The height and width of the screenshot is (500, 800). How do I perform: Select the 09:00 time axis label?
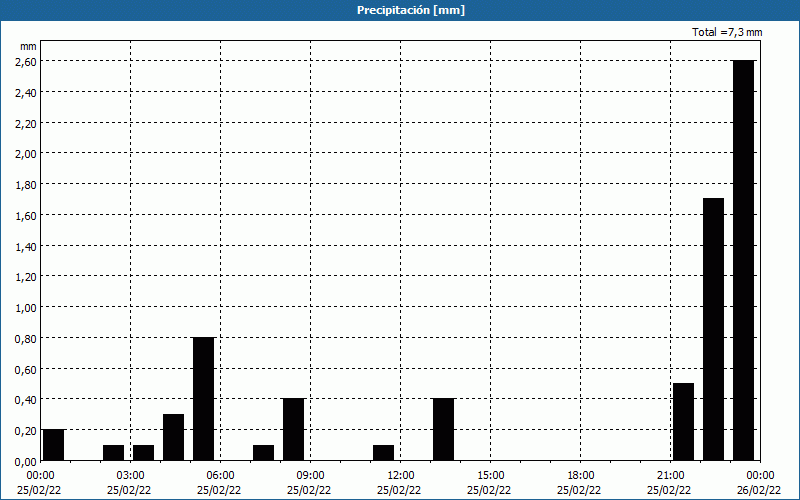pos(311,476)
